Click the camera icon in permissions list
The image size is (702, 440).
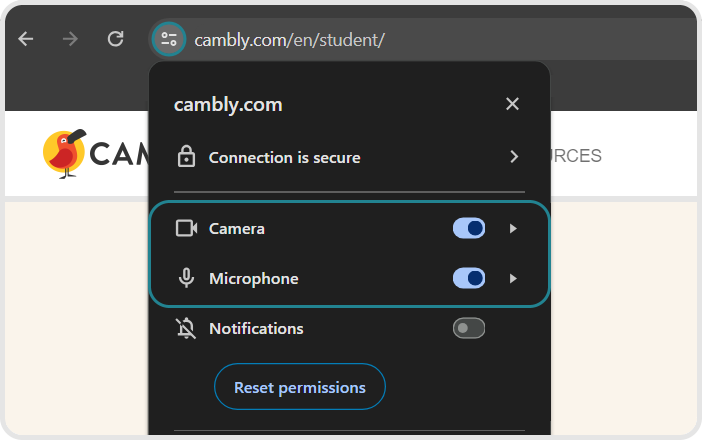click(186, 228)
